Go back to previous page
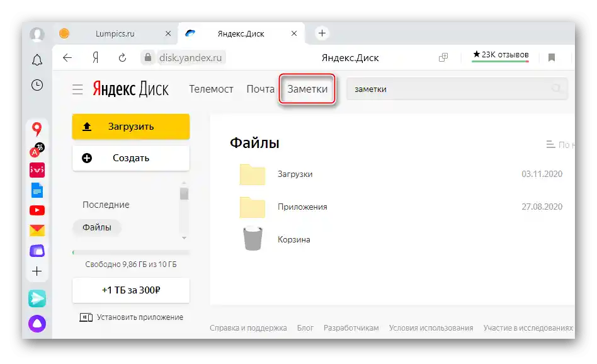This screenshot has height=364, width=597. pyautogui.click(x=67, y=57)
